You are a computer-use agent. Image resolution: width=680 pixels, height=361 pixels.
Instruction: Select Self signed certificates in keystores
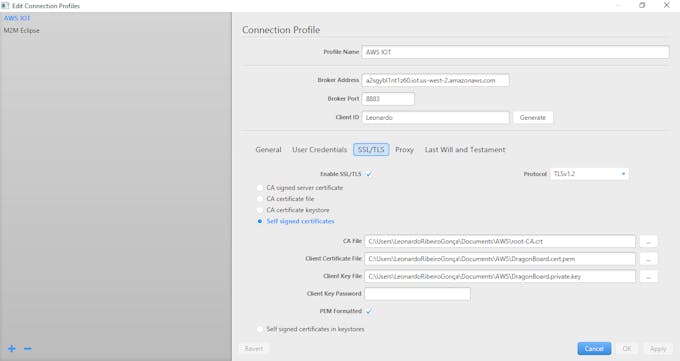point(260,329)
